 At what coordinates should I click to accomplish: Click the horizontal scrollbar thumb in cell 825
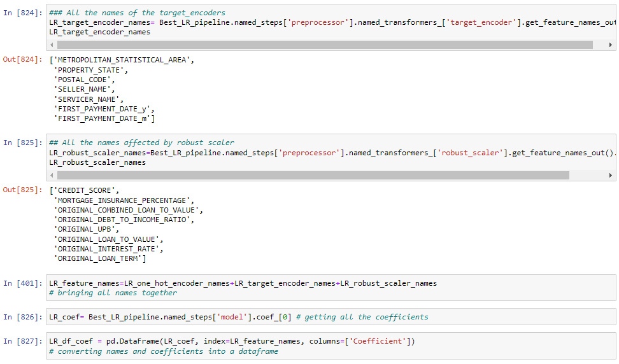313,175
